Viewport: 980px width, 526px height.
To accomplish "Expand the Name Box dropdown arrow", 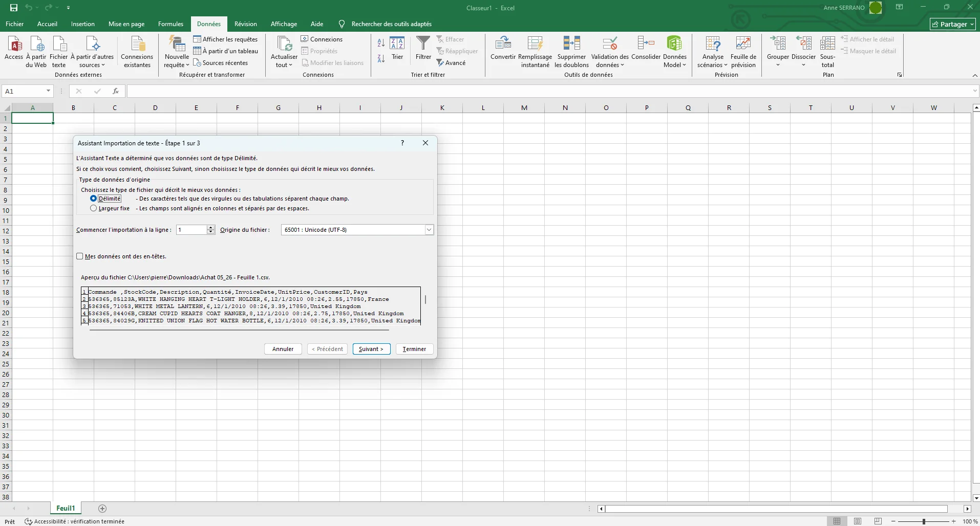I will click(x=48, y=91).
